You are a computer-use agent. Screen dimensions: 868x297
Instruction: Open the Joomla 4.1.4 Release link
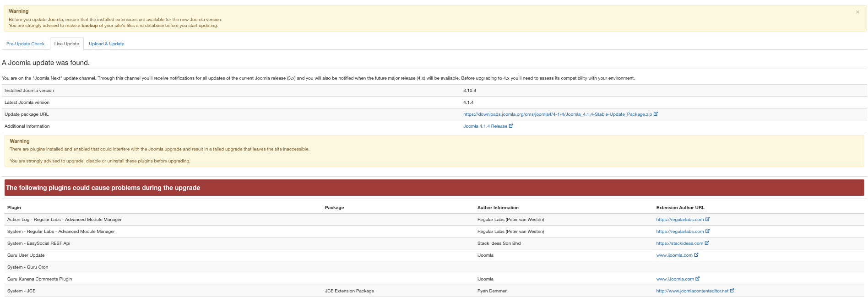pos(485,126)
